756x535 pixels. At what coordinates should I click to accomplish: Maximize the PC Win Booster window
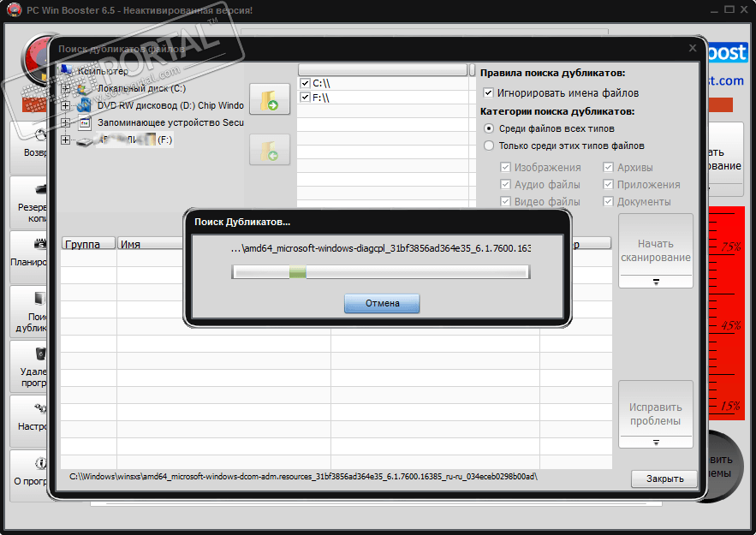pos(729,9)
